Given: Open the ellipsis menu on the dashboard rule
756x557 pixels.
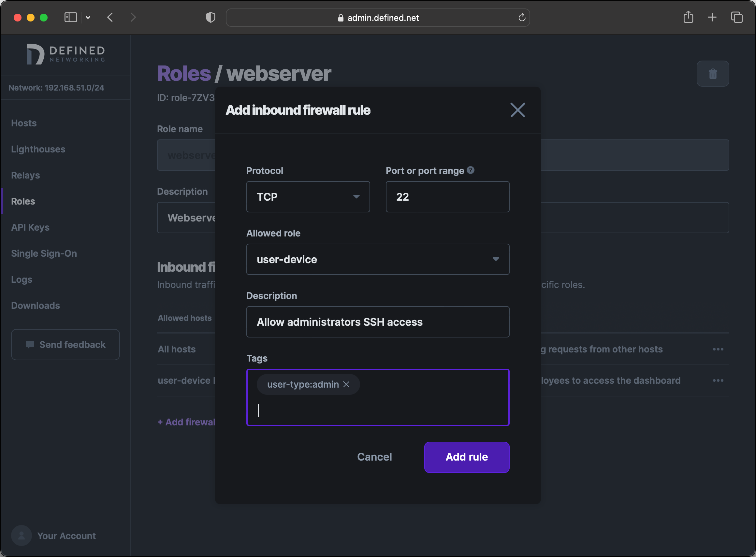Looking at the screenshot, I should coord(718,380).
